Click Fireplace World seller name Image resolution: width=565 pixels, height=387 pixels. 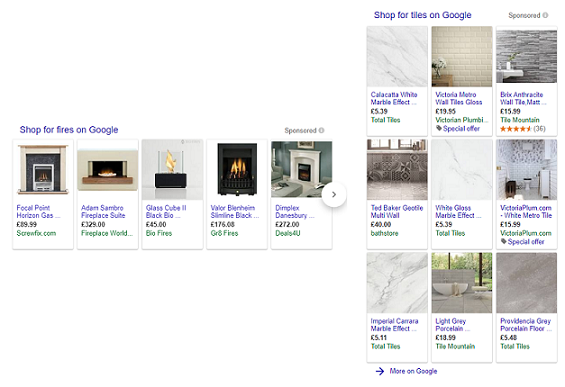pos(107,233)
